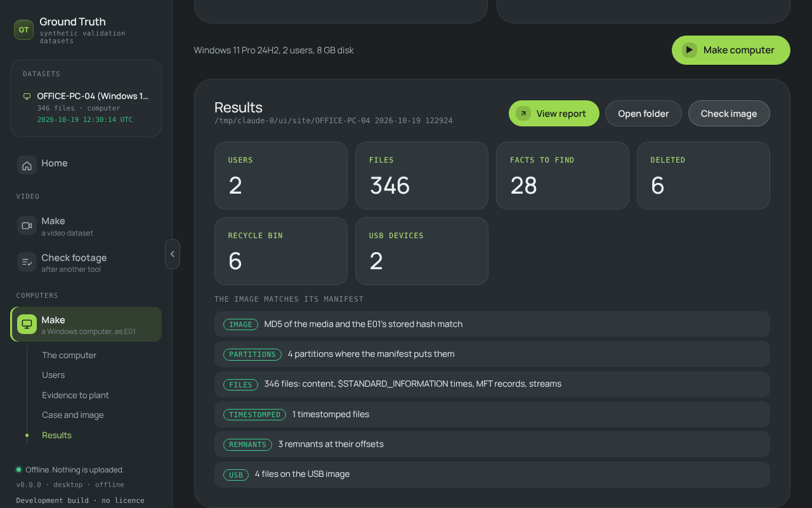Go to Home page
The width and height of the screenshot is (812, 508).
point(86,165)
